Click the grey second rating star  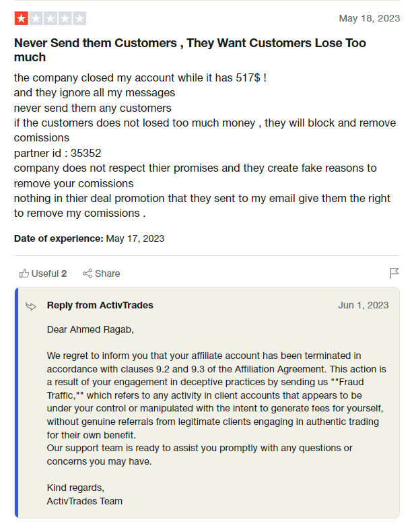click(x=36, y=18)
